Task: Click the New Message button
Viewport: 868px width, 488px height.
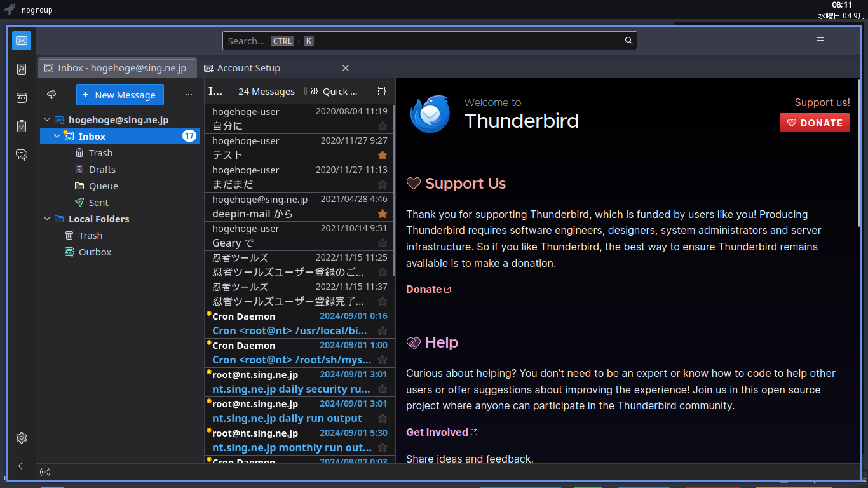Action: click(120, 95)
